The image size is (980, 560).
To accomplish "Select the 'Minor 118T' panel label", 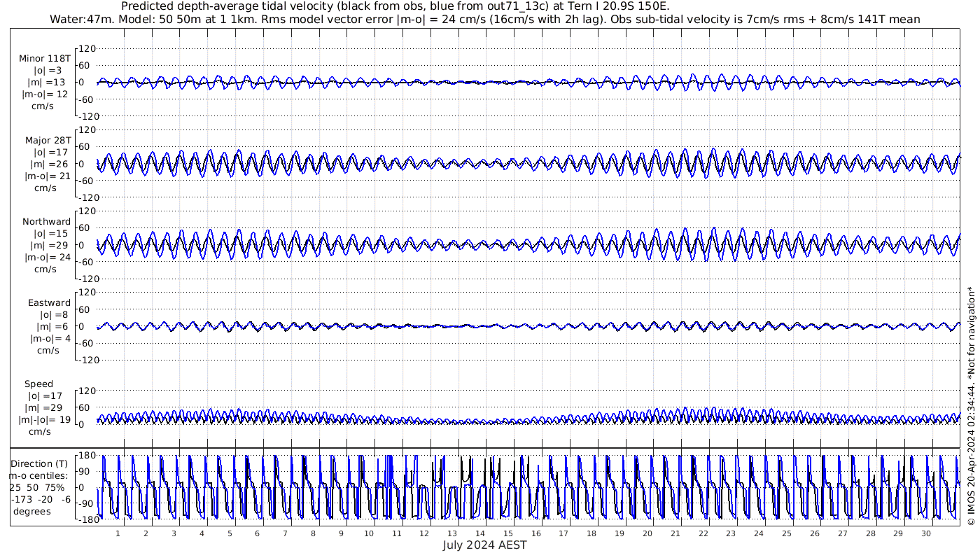I will click(45, 59).
